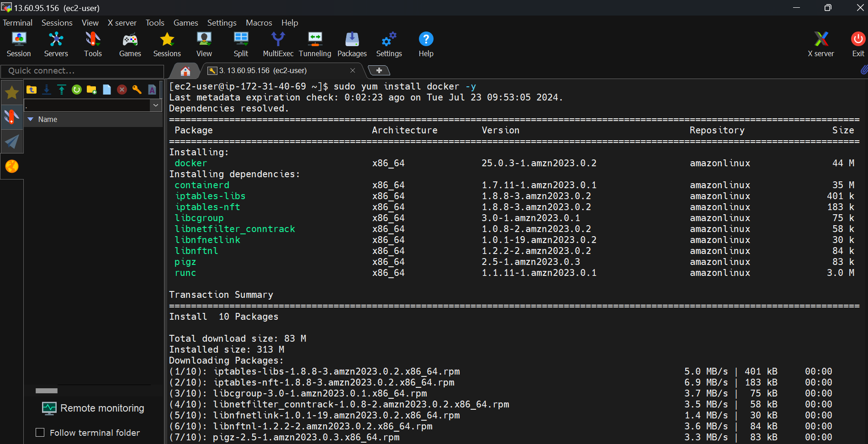Refresh the SFTP folder with green icon
868x444 pixels.
pyautogui.click(x=77, y=90)
